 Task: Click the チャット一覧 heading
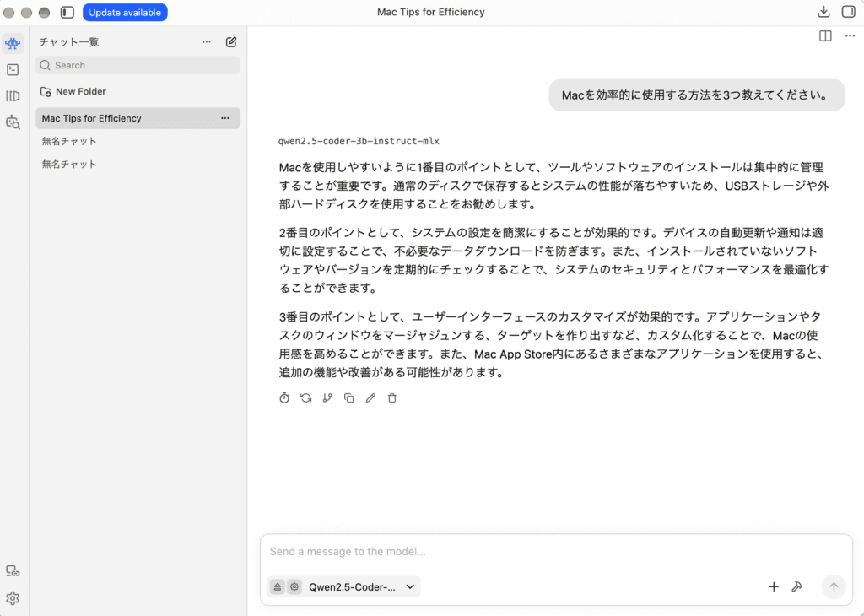coord(69,42)
